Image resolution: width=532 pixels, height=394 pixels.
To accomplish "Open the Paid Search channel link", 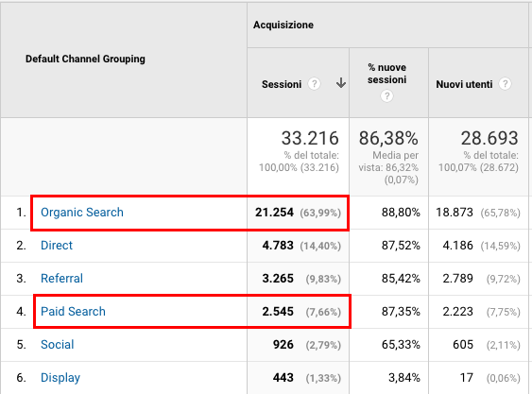I will coord(73,311).
